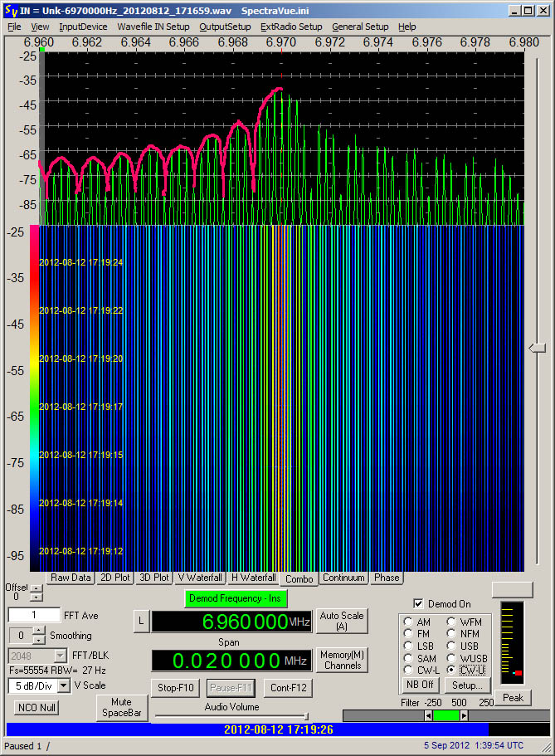Select NFM demodulation mode

452,633
